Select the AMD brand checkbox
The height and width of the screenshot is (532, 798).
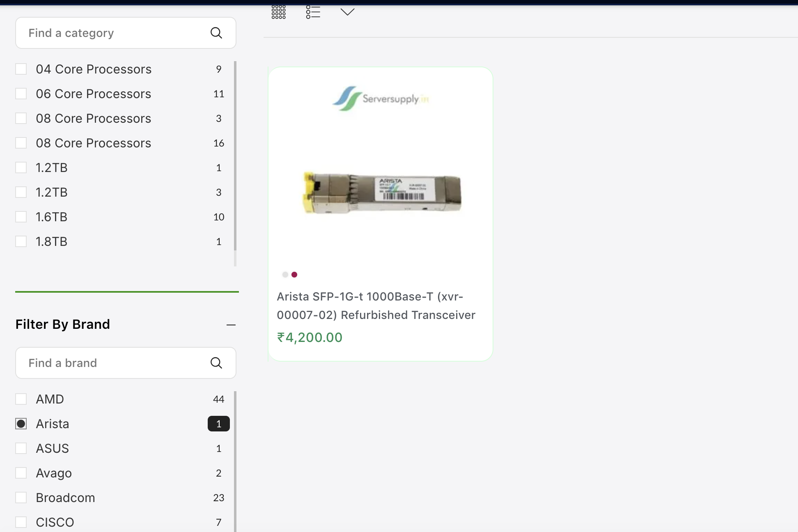(21, 399)
